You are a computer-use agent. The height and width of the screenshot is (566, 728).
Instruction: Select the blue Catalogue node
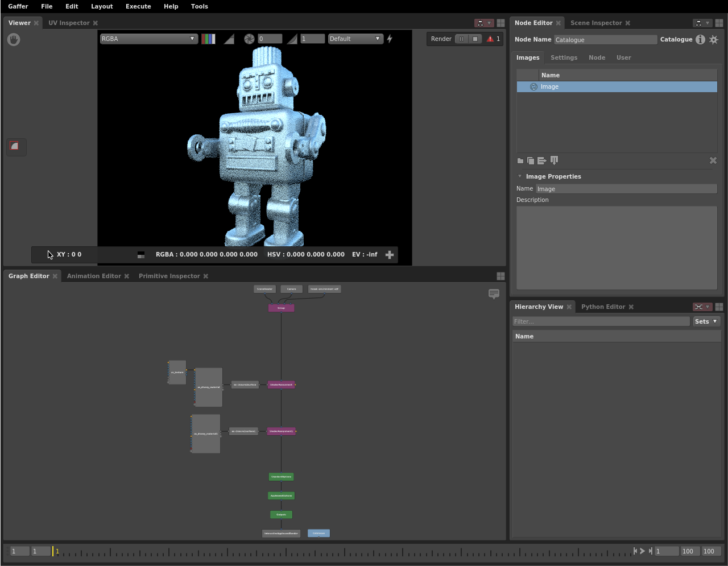pos(318,533)
